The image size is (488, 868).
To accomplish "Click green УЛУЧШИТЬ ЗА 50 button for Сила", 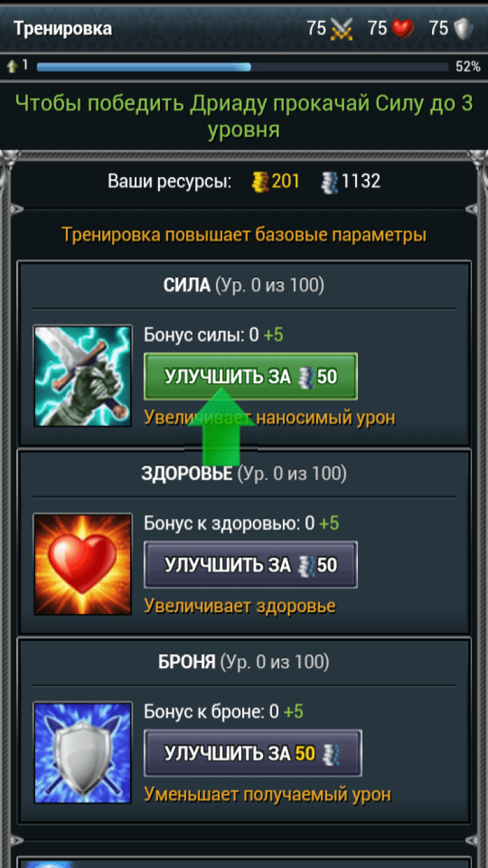I will 251,376.
